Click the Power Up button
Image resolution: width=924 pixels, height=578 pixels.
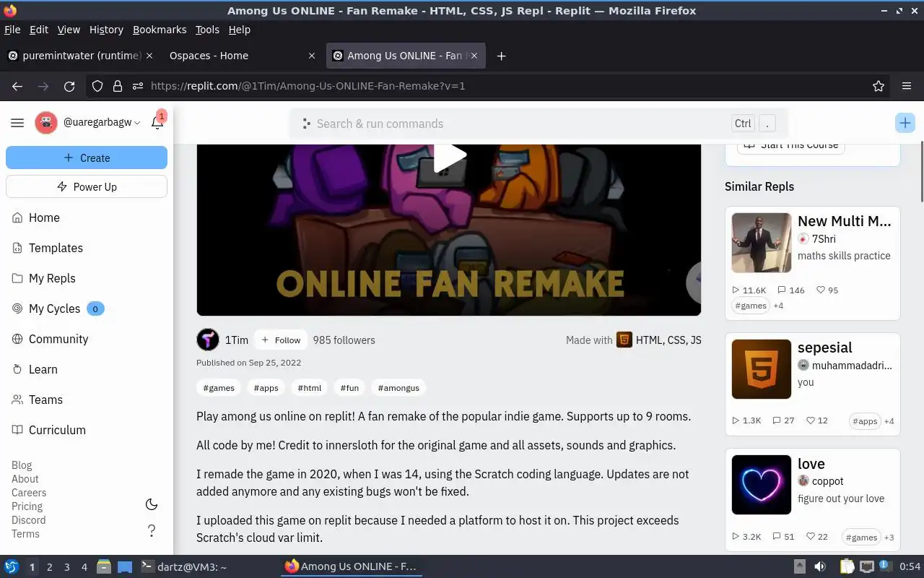[x=87, y=186]
